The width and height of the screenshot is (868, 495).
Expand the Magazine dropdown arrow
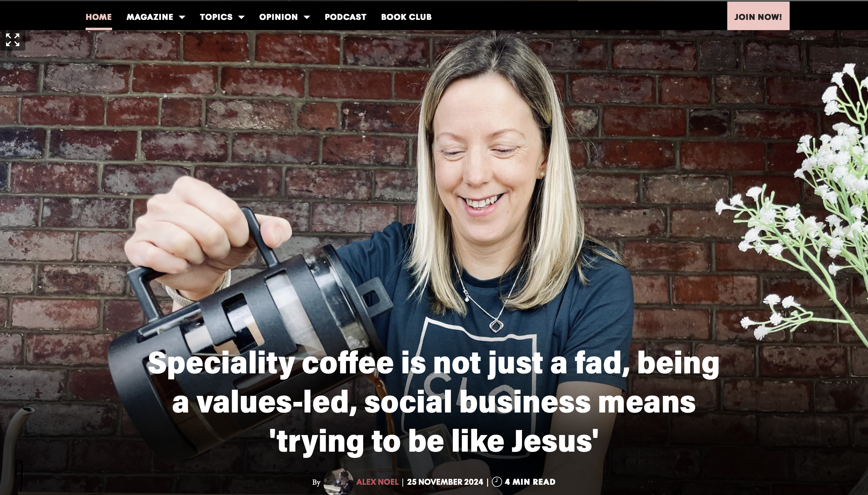(182, 17)
